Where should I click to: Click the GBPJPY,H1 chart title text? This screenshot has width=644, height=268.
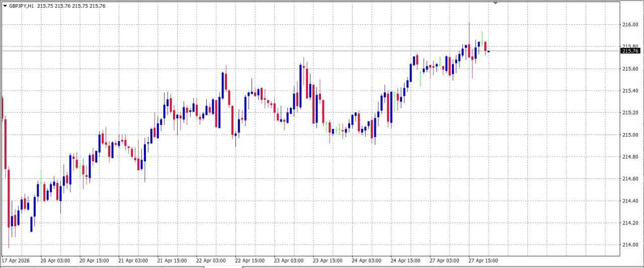coord(22,6)
